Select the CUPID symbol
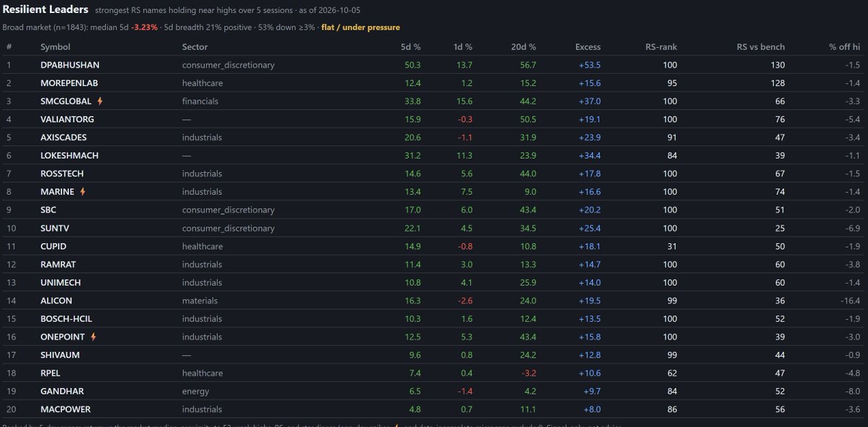Screen dimensions: 868x427 click(54, 246)
